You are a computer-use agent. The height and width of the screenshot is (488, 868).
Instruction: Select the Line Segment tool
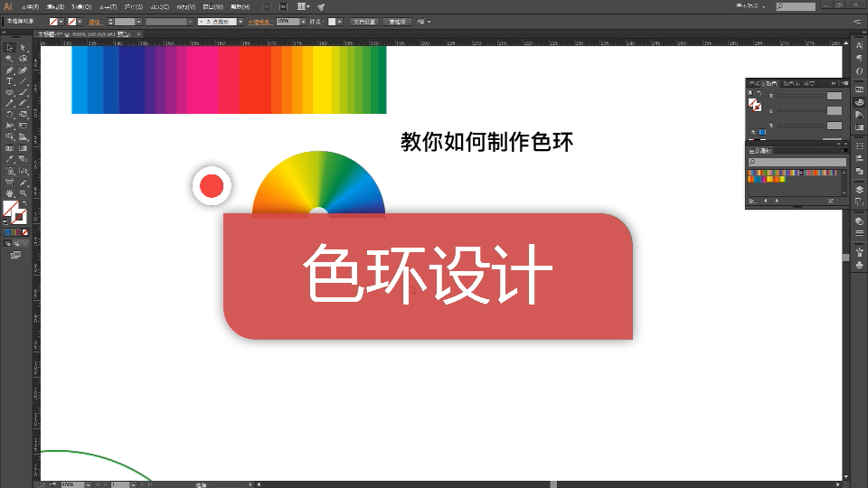pos(24,81)
